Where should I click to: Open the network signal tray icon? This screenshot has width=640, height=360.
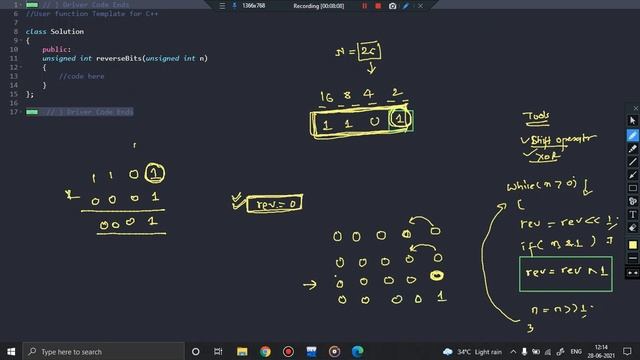click(x=548, y=351)
